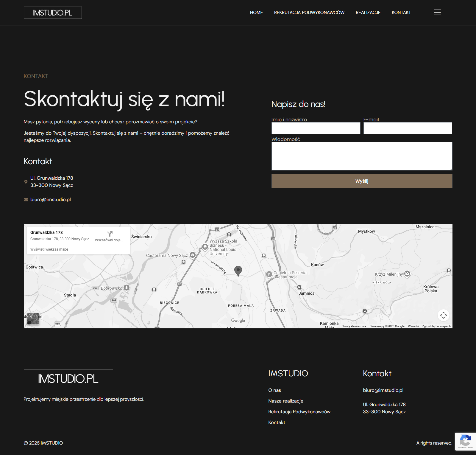The height and width of the screenshot is (455, 476).
Task: Click into the E-mail input field
Action: 408,128
